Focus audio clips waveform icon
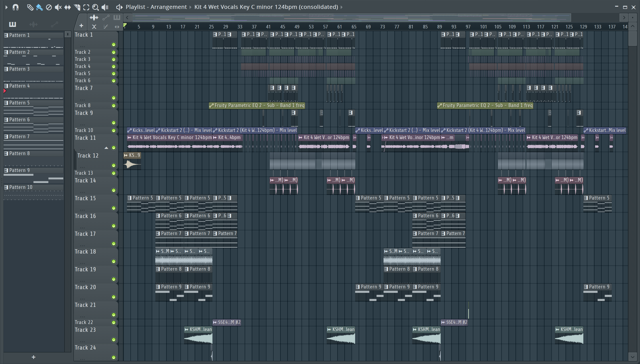The height and width of the screenshot is (364, 640). (94, 18)
